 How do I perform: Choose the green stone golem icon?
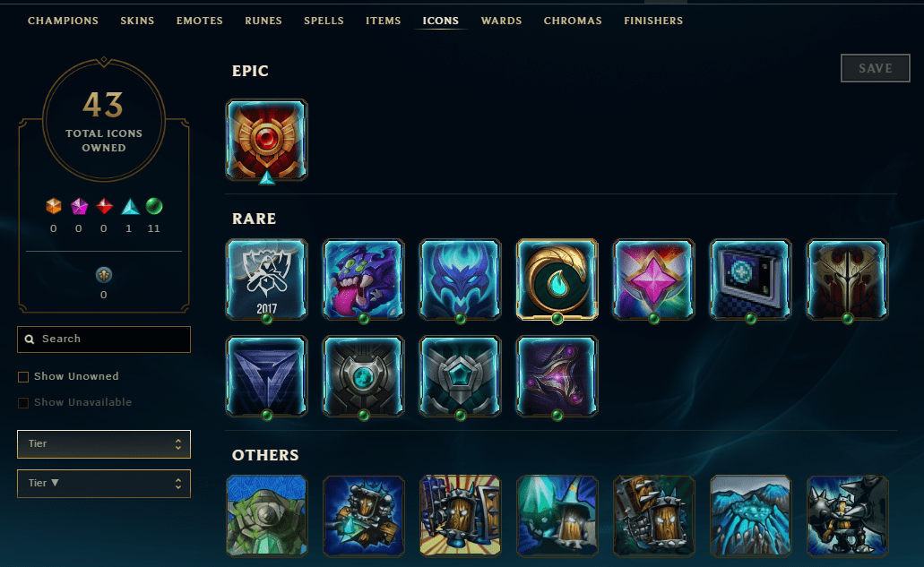pyautogui.click(x=266, y=516)
